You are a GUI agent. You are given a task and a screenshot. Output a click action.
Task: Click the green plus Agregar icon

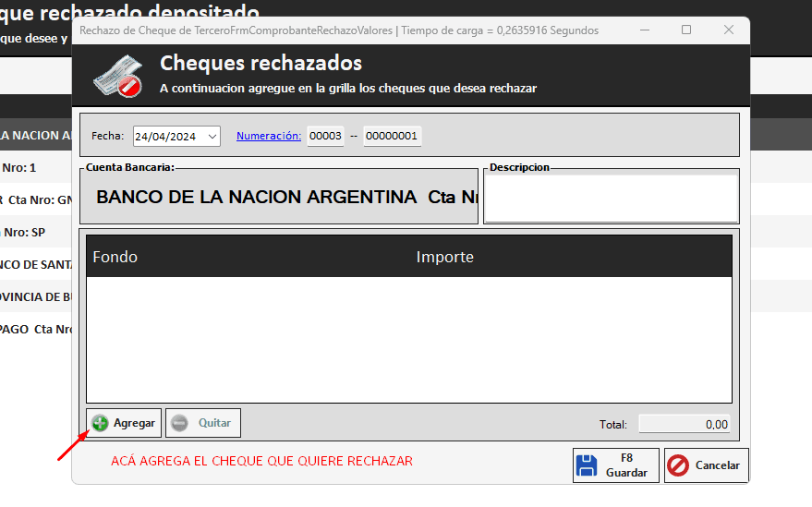(101, 423)
